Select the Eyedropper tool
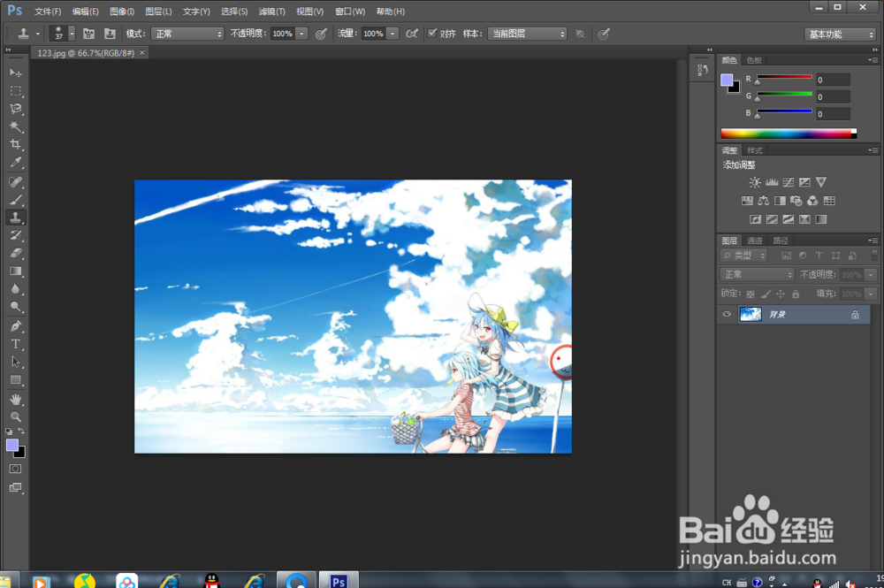The width and height of the screenshot is (884, 588). coord(16,163)
